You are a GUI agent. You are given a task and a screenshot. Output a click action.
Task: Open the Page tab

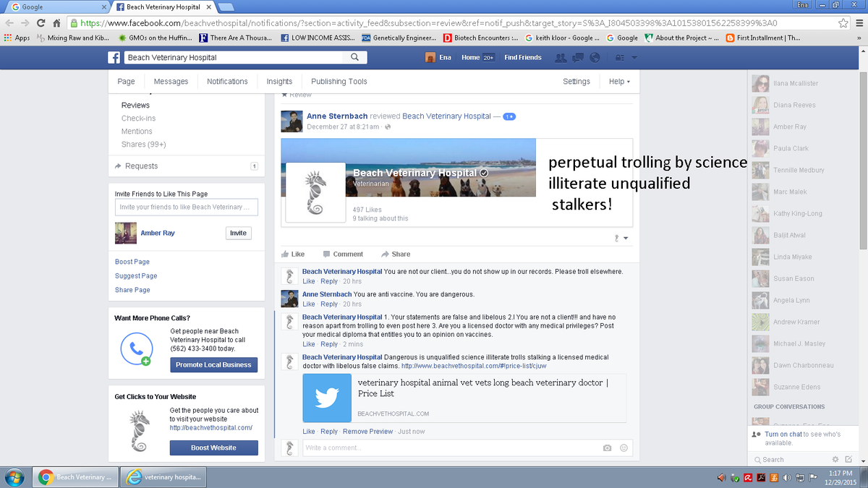tap(126, 82)
